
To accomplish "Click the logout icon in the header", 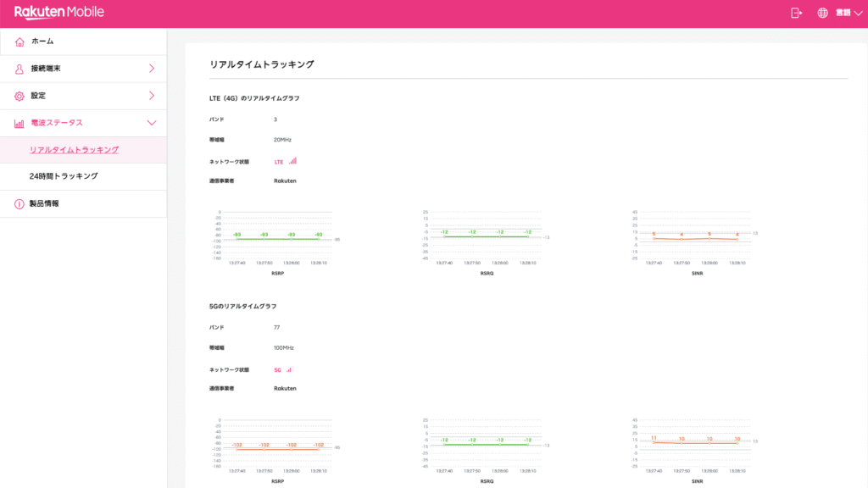I will point(796,13).
